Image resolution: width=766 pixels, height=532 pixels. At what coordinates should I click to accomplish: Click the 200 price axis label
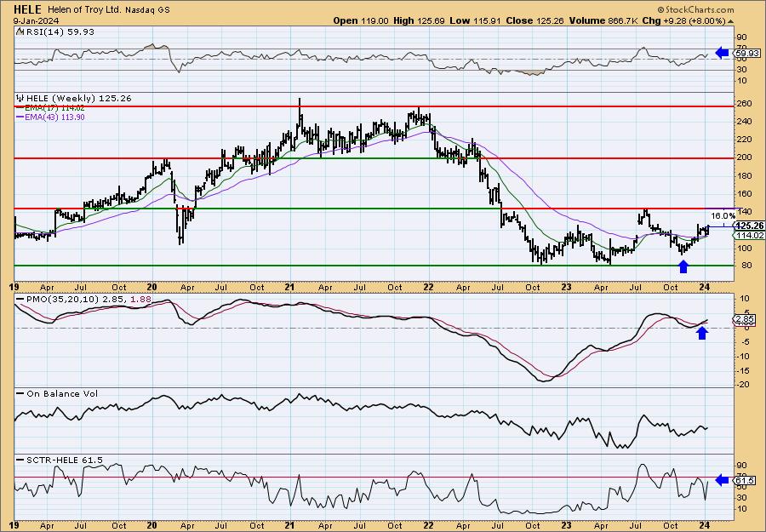click(x=745, y=157)
